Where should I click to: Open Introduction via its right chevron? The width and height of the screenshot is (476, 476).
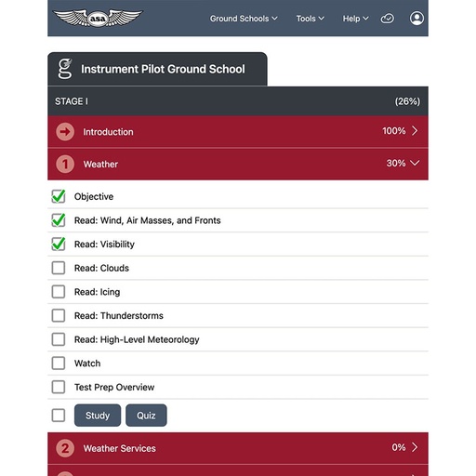tap(415, 131)
